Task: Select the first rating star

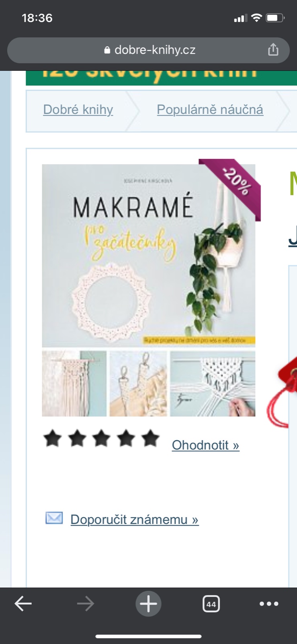Action: click(x=52, y=438)
